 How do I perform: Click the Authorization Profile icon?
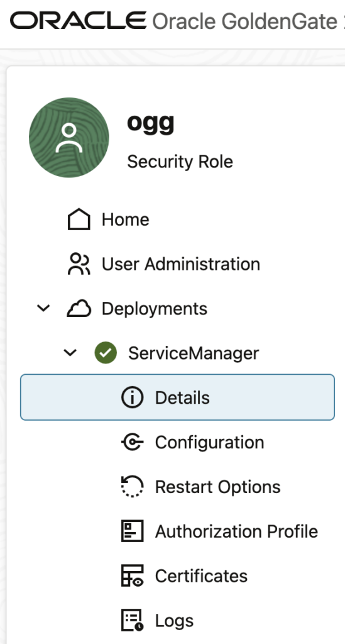[x=132, y=531]
